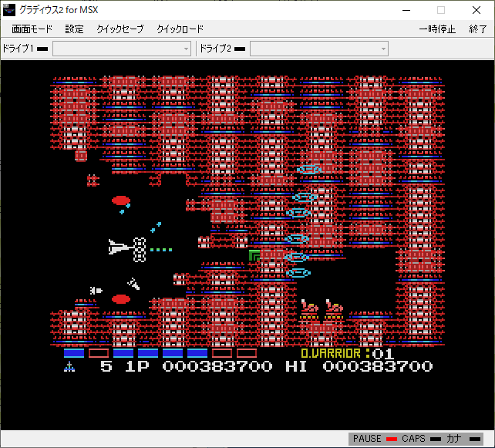
Task: Close the Gradius2 emulator window
Action: (x=476, y=10)
